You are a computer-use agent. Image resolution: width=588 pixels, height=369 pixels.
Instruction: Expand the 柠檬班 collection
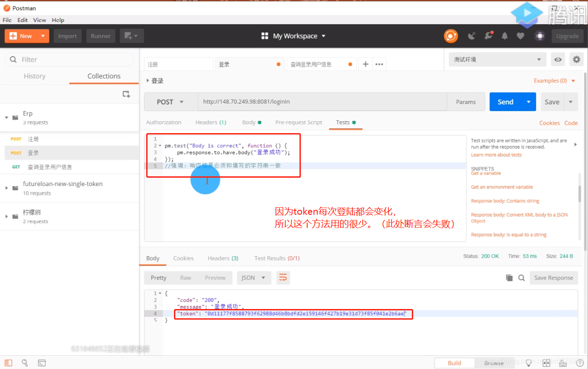point(6,216)
